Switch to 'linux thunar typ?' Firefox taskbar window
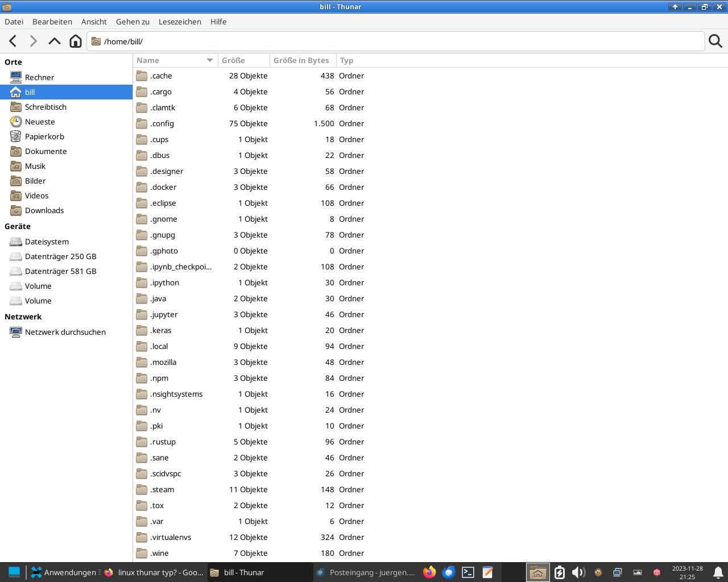 pos(154,572)
